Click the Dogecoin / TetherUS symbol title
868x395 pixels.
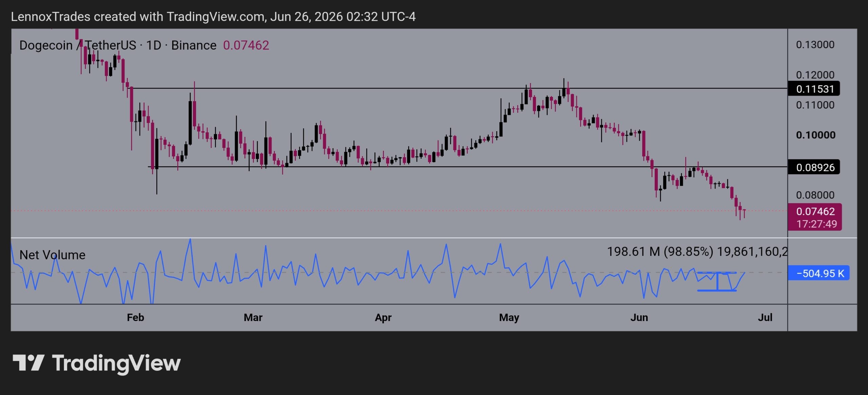point(118,45)
